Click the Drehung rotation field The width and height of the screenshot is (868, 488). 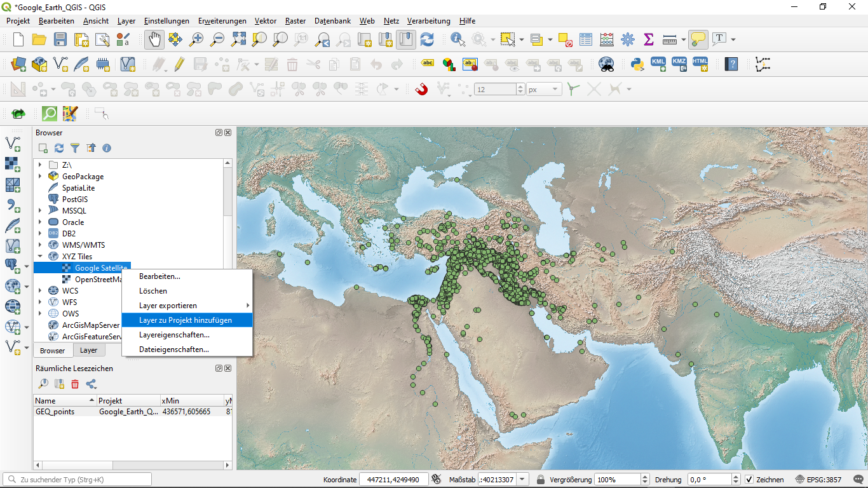[709, 480]
